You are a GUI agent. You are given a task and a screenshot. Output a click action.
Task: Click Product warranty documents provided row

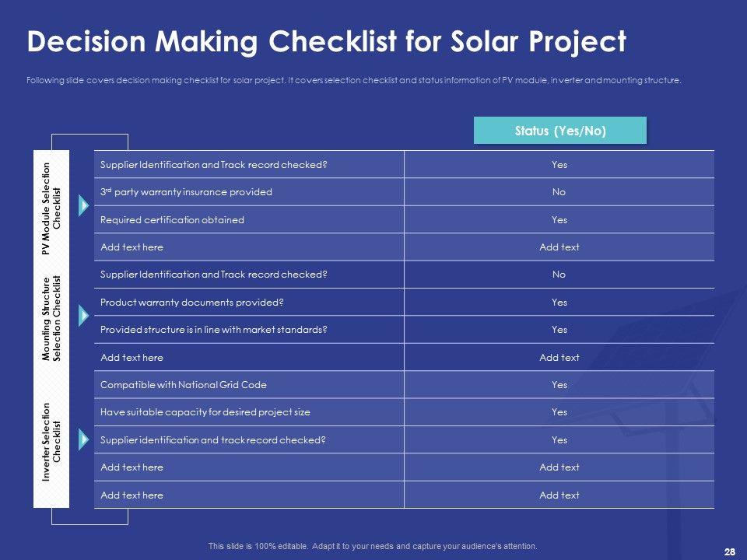pyautogui.click(x=192, y=303)
